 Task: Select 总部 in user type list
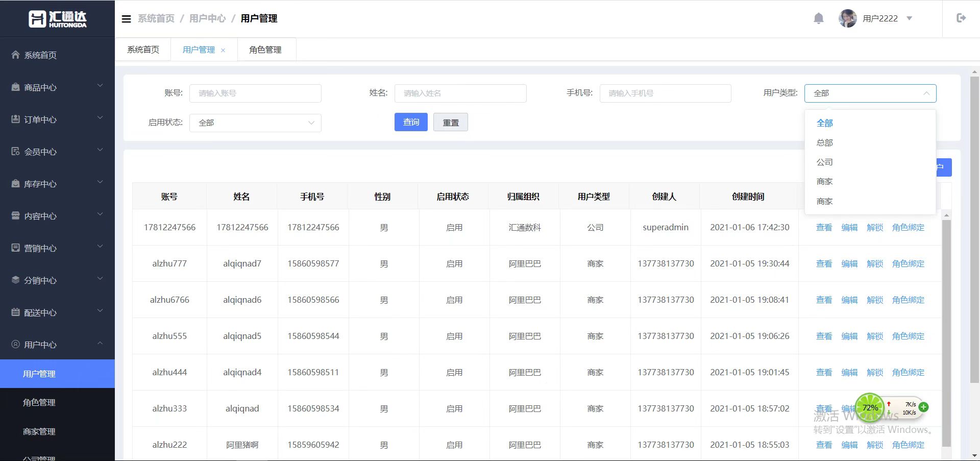pos(870,142)
